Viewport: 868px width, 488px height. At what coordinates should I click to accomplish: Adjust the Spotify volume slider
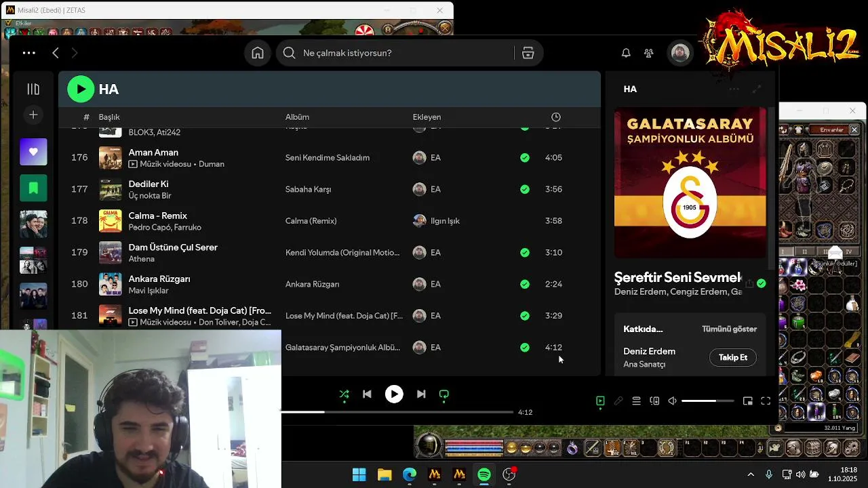[x=707, y=401]
